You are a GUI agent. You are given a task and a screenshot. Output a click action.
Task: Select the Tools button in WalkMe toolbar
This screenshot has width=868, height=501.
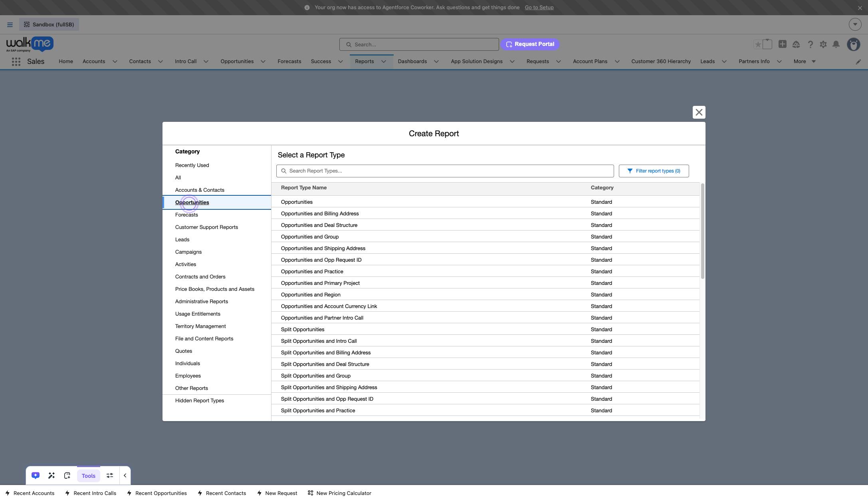point(89,475)
